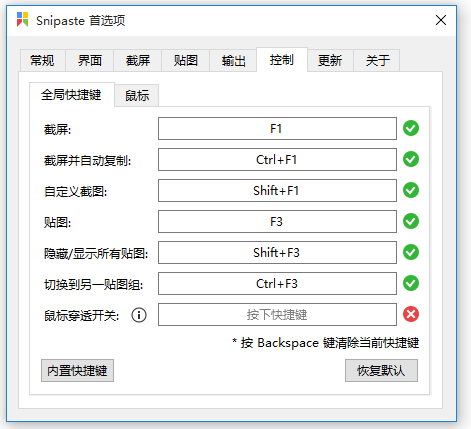Close the Snipaste preferences window
This screenshot has width=471, height=429.
pos(441,20)
